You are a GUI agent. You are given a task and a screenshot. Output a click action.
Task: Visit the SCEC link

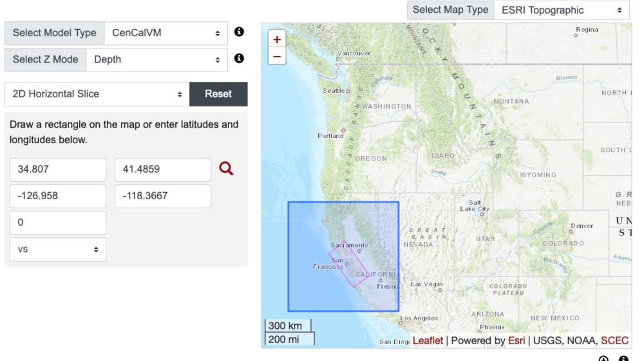pos(614,340)
